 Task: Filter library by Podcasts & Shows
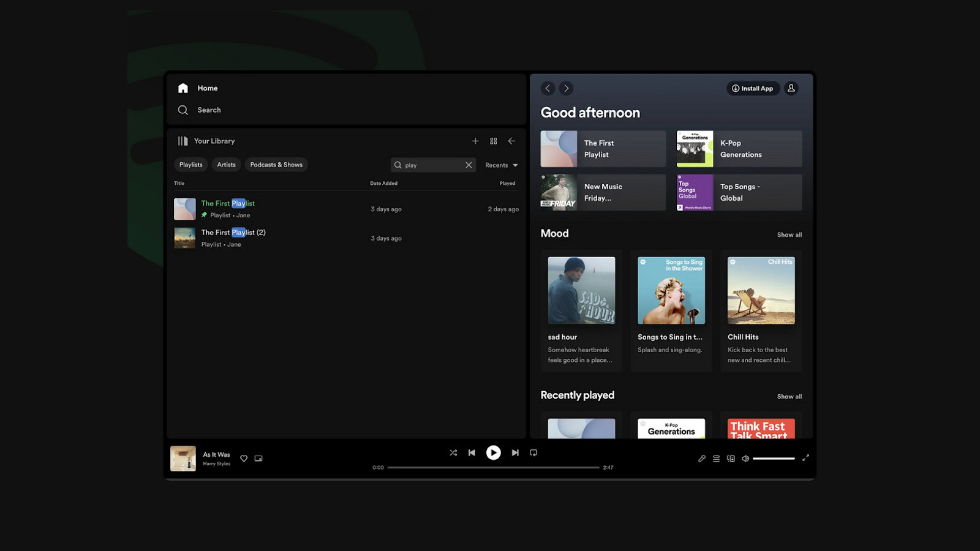point(276,165)
